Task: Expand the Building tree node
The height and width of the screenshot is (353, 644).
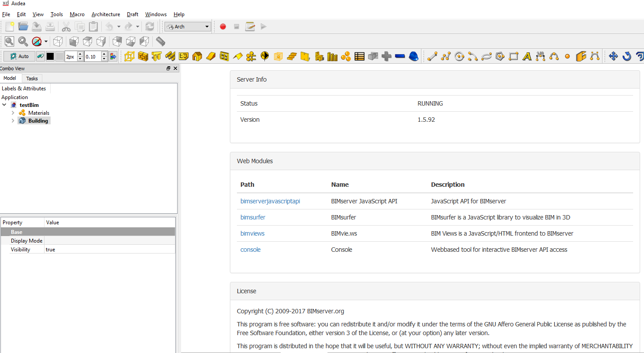Action: click(x=13, y=120)
